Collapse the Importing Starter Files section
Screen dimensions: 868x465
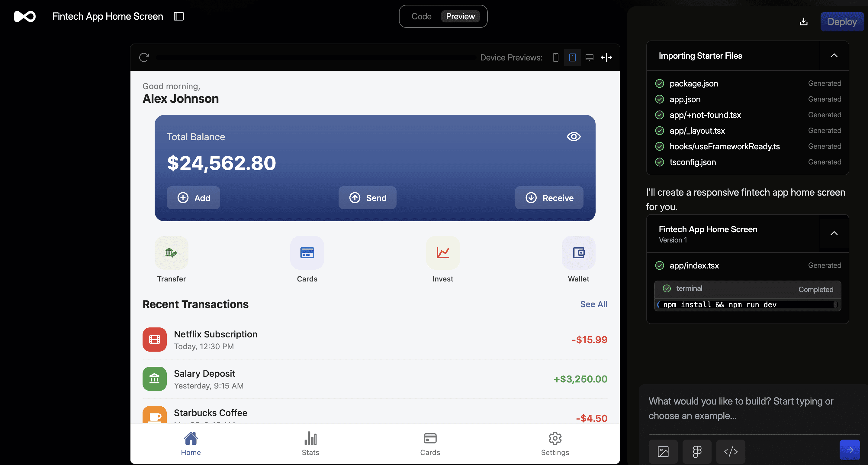tap(834, 56)
